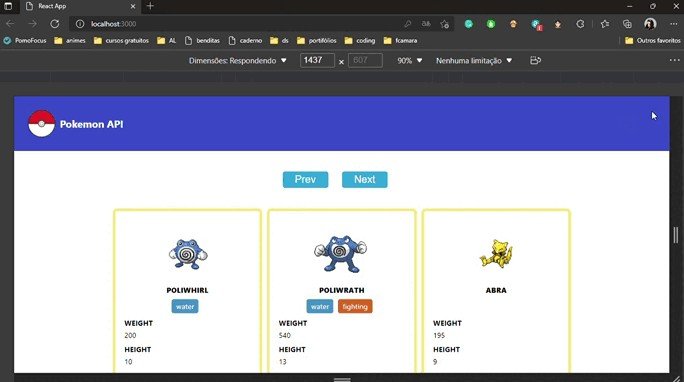684x382 pixels.
Task: Open the animes bookmarks folder
Action: click(x=70, y=41)
